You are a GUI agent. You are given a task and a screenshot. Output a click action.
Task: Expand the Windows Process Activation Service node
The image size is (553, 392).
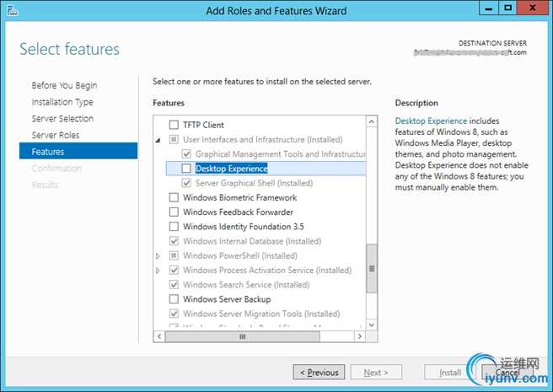158,271
